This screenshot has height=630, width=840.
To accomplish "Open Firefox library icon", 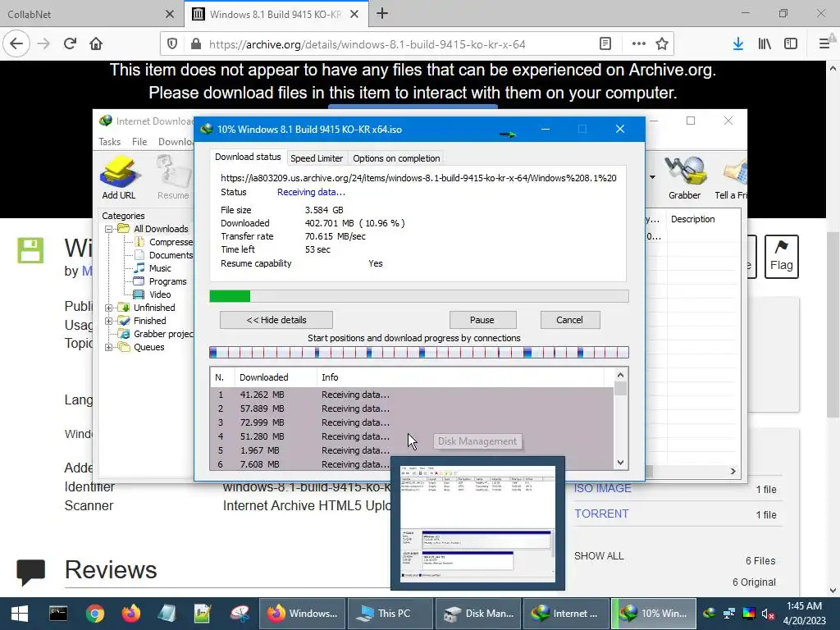I will coord(765,44).
